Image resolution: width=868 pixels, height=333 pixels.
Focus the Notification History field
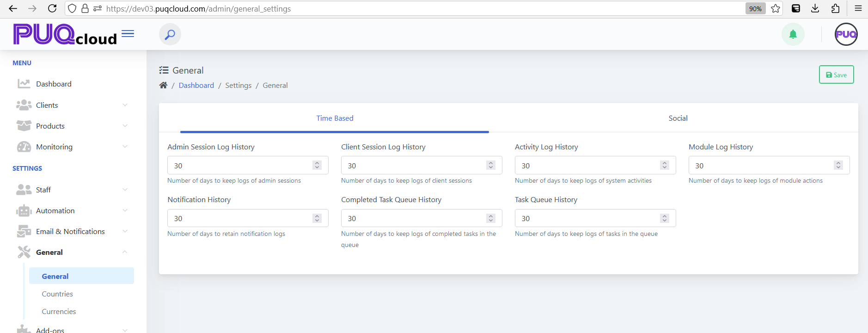click(248, 218)
